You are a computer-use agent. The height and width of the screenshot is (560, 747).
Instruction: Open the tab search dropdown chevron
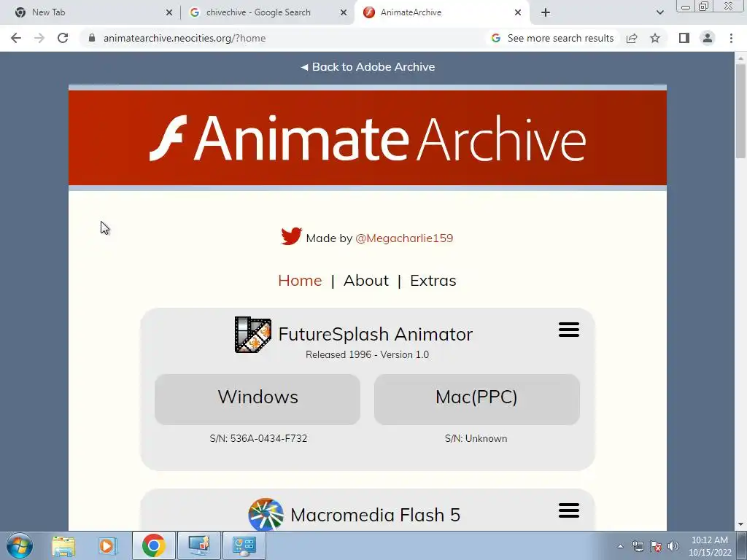[659, 12]
